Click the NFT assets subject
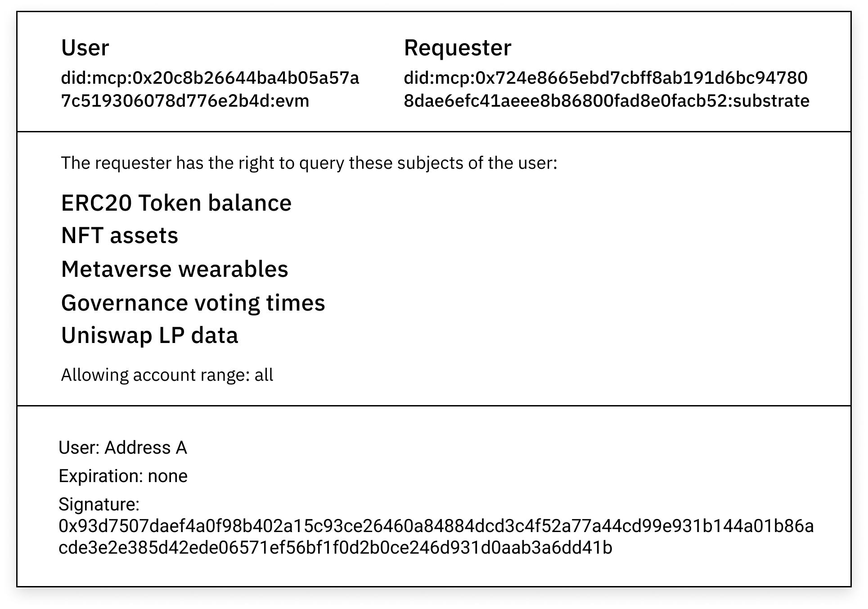 pyautogui.click(x=120, y=236)
